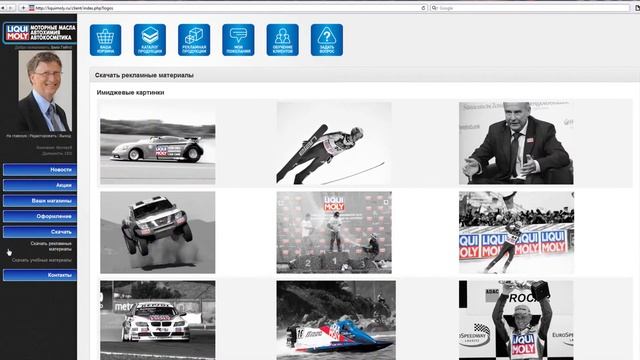Open the Оформление sidebar menu item

[40, 216]
